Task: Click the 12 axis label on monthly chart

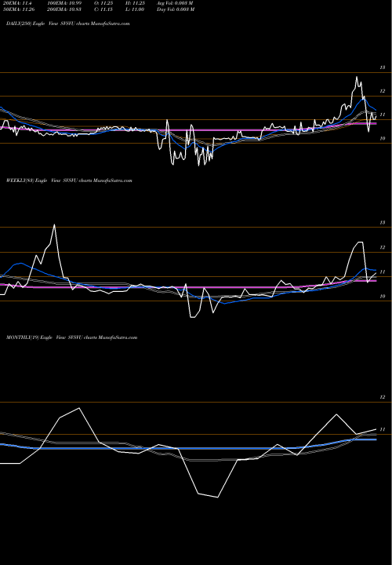Action: 383,397
